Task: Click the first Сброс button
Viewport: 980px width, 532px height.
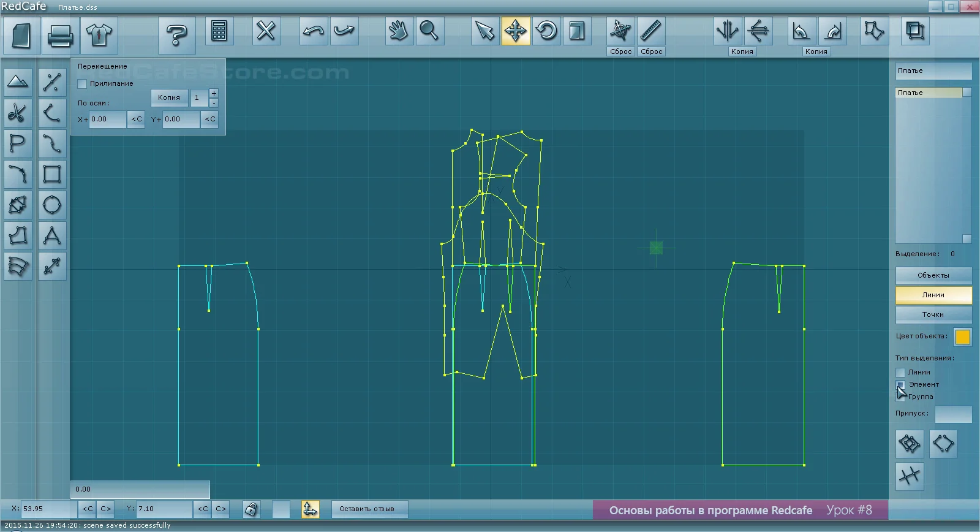Action: point(620,51)
